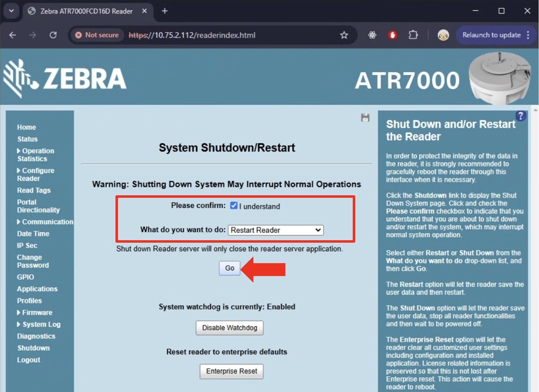Click the Not secure site badge
The width and height of the screenshot is (539, 392).
(97, 35)
